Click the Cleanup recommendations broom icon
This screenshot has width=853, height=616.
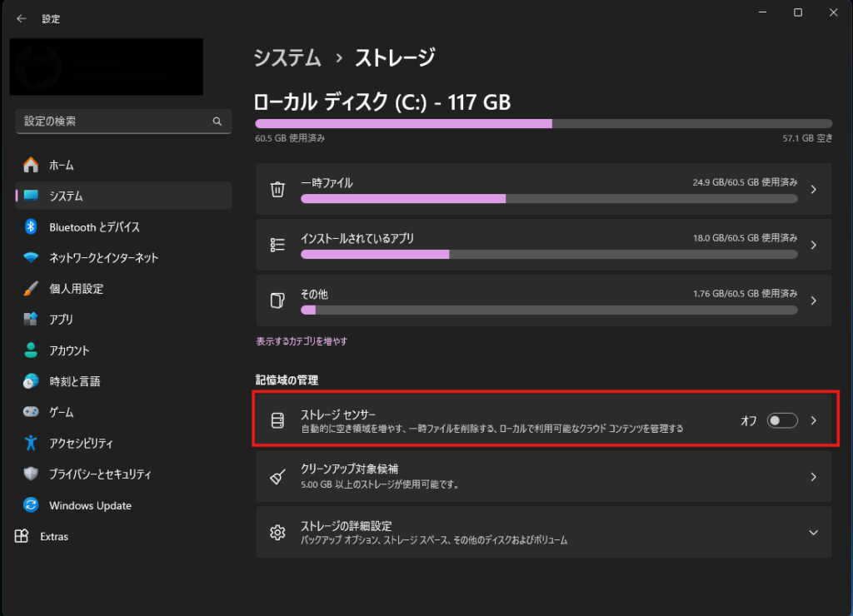[278, 477]
